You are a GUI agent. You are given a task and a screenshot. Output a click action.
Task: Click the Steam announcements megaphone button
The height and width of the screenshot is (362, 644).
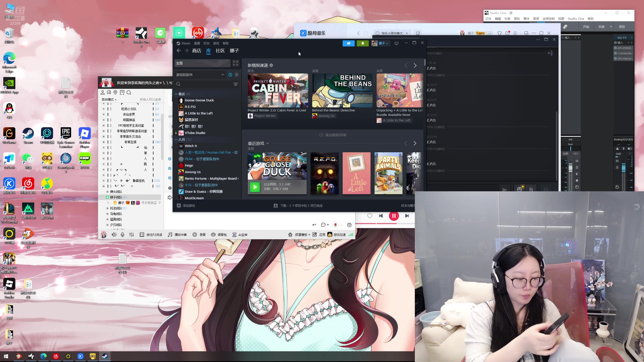348,43
